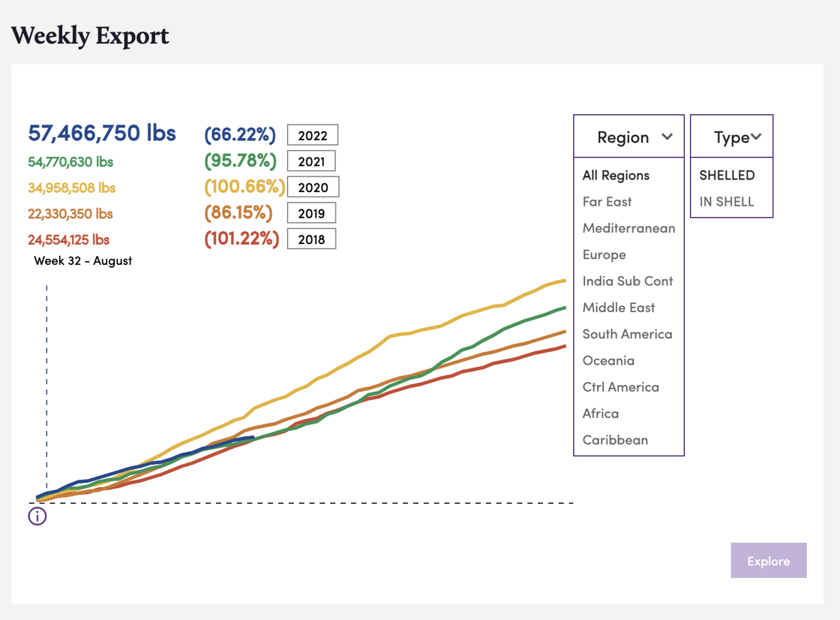Choose Far East region
Screen dimensions: 840x620
point(607,201)
